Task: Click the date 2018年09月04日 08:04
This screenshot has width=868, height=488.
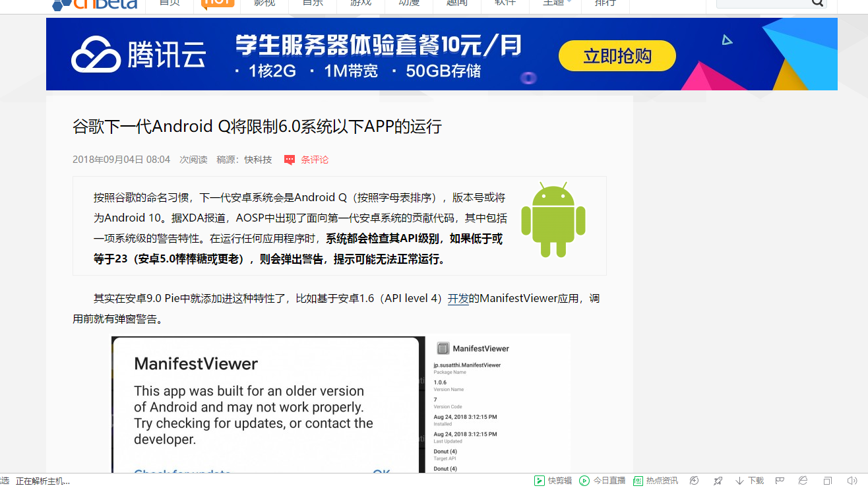Action: [x=121, y=160]
